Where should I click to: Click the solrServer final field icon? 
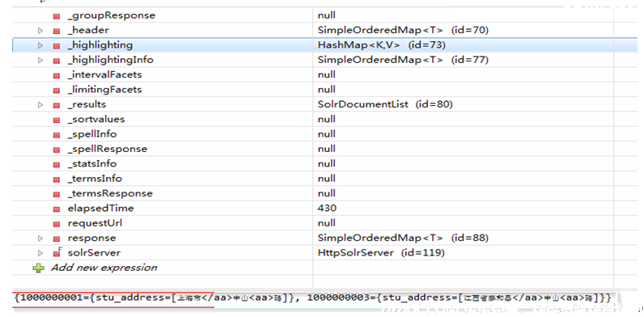pyautogui.click(x=57, y=252)
